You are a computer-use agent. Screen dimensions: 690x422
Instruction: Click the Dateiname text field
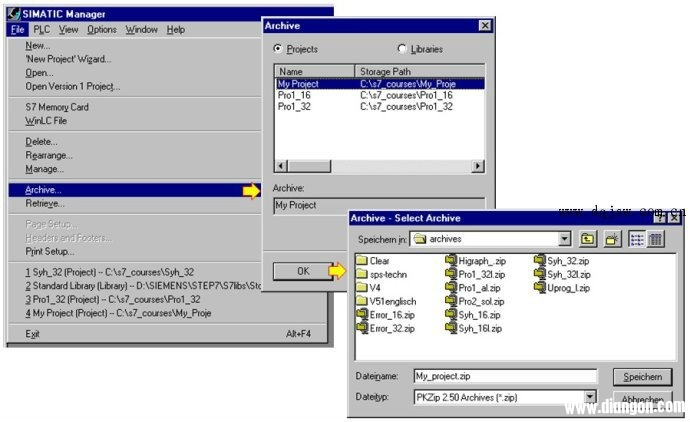[x=505, y=376]
